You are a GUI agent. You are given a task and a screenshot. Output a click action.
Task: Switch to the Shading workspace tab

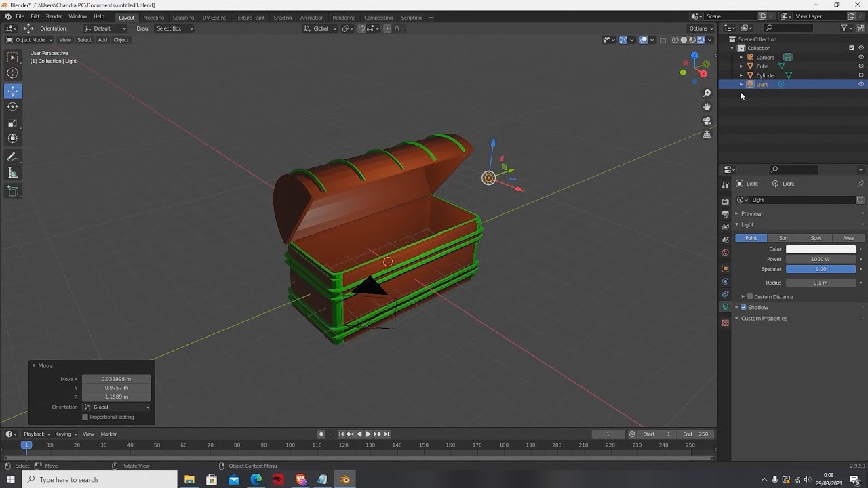click(x=282, y=18)
